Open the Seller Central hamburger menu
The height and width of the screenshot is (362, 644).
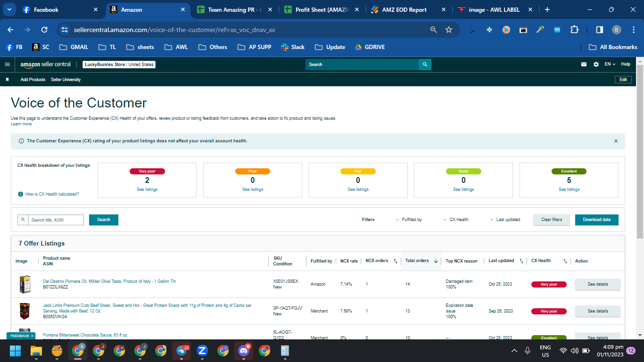[7, 65]
